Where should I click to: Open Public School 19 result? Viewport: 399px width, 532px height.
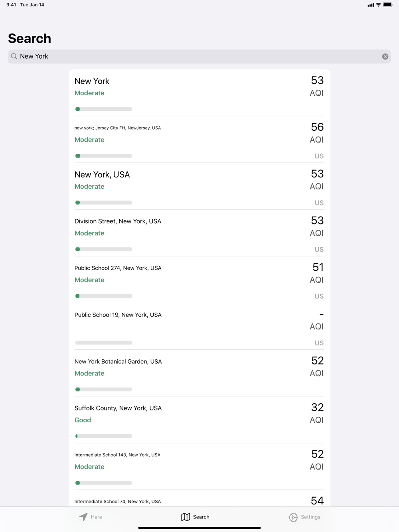(199, 326)
